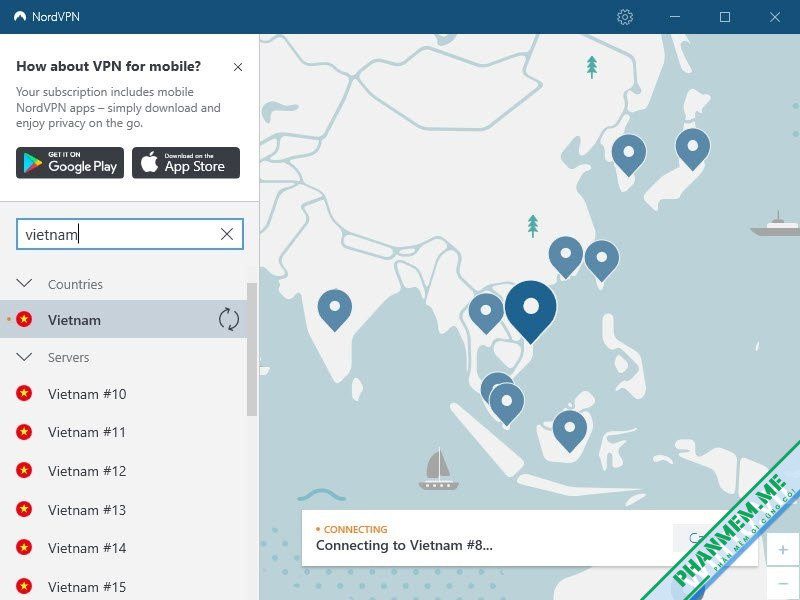Collapse the Servers section
800x600 pixels.
(x=24, y=357)
